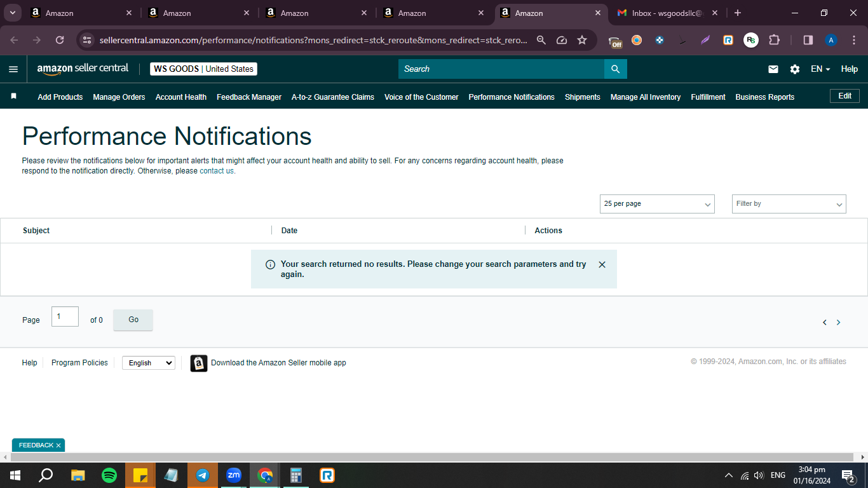Go to Account Health
Screen dimensions: 868x488
point(181,97)
